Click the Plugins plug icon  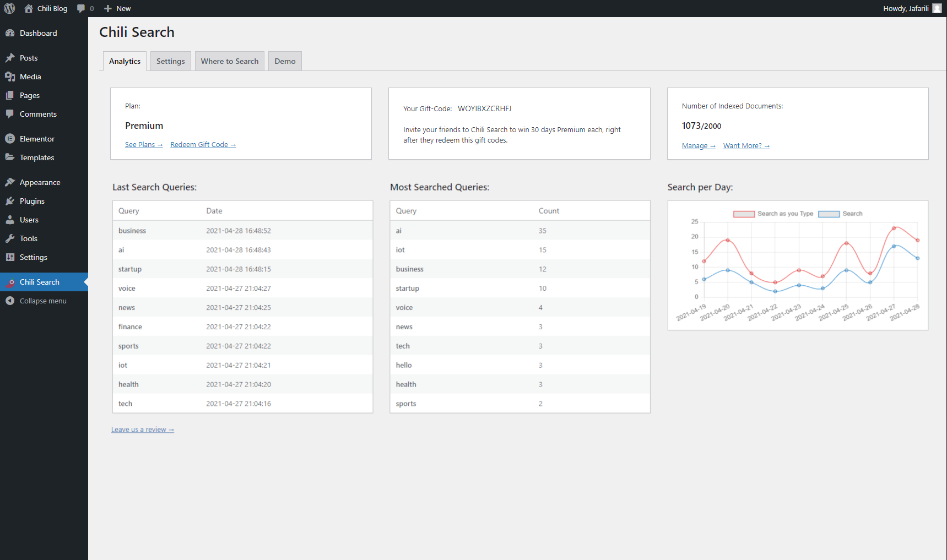tap(10, 201)
